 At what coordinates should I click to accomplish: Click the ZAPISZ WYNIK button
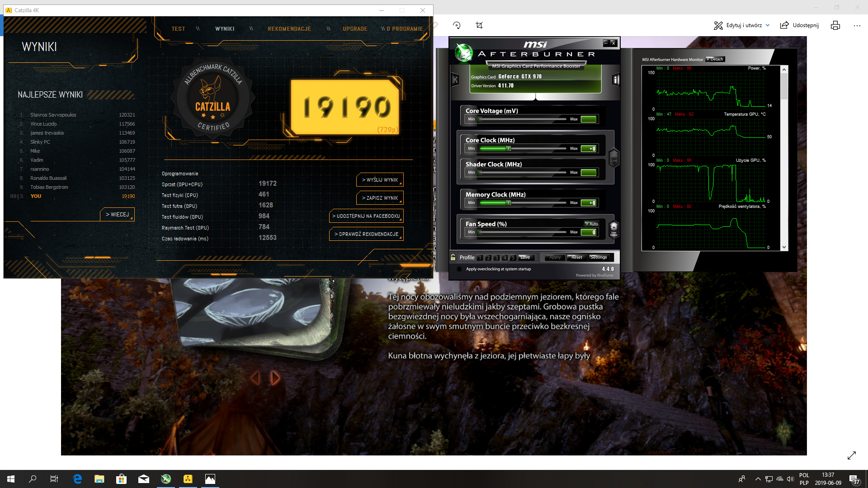380,198
